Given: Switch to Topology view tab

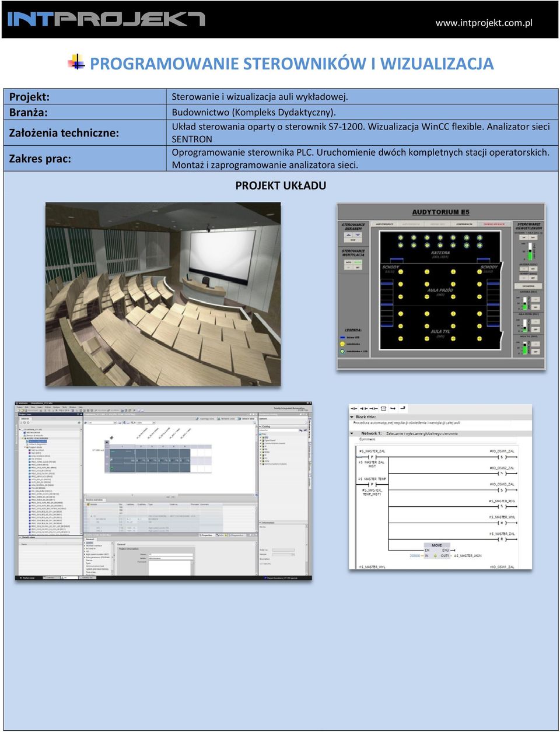Looking at the screenshot, I should coord(206,419).
